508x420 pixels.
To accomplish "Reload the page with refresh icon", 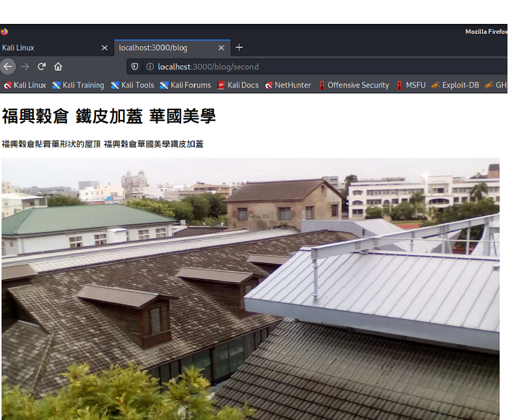I will pos(42,67).
